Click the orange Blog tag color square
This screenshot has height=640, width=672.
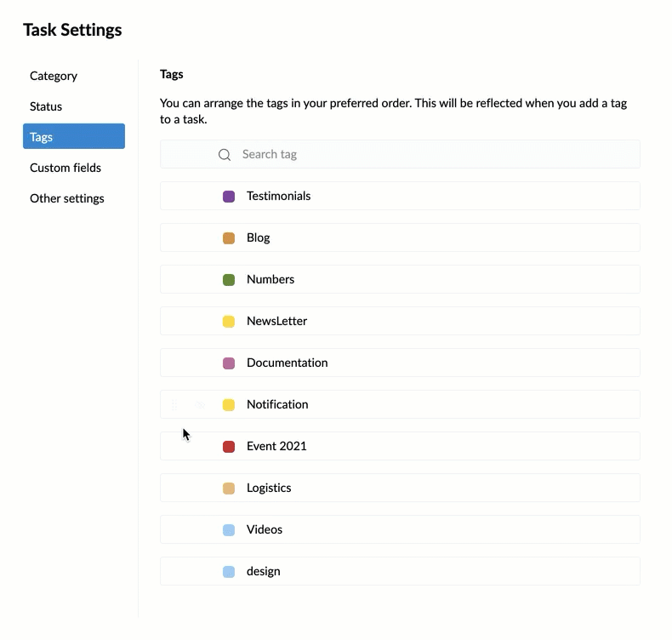(x=229, y=238)
